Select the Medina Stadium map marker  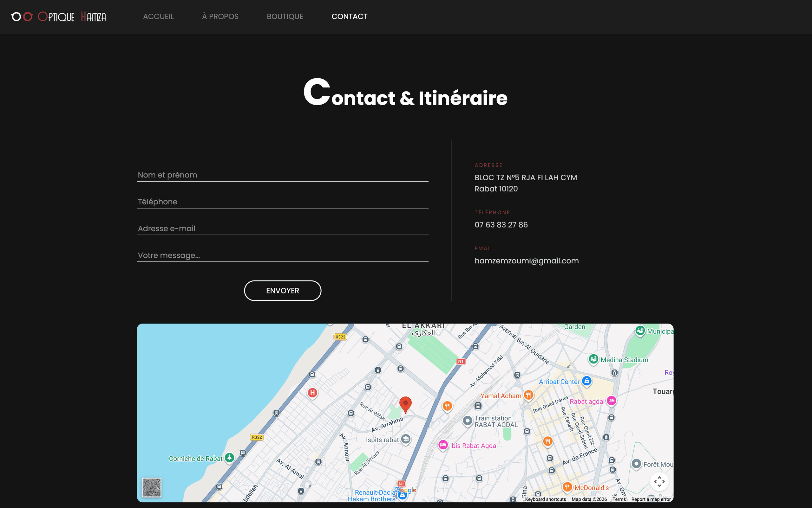tap(593, 359)
